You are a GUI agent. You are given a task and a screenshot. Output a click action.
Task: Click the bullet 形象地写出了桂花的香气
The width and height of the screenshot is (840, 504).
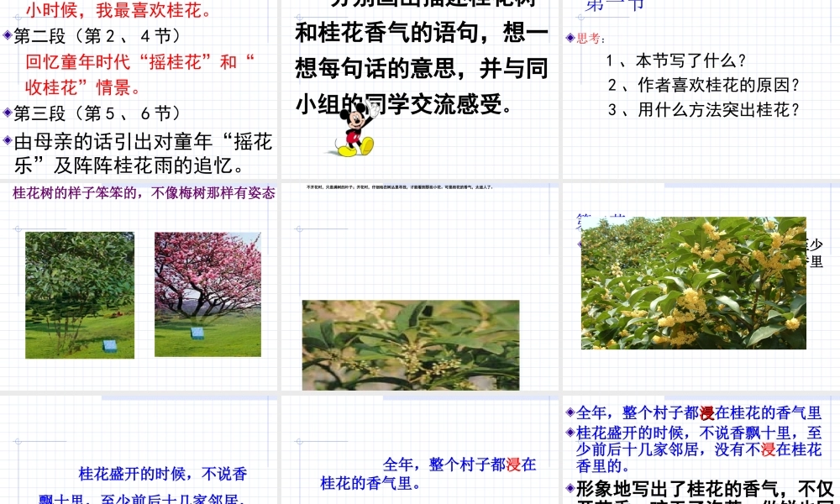pos(705,489)
